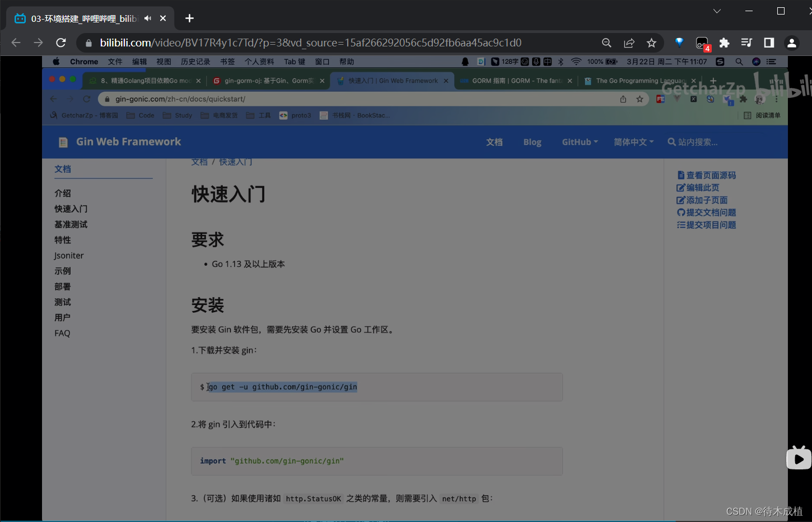
Task: Open the GetcharZp 博客园 bookmark
Action: pyautogui.click(x=84, y=115)
